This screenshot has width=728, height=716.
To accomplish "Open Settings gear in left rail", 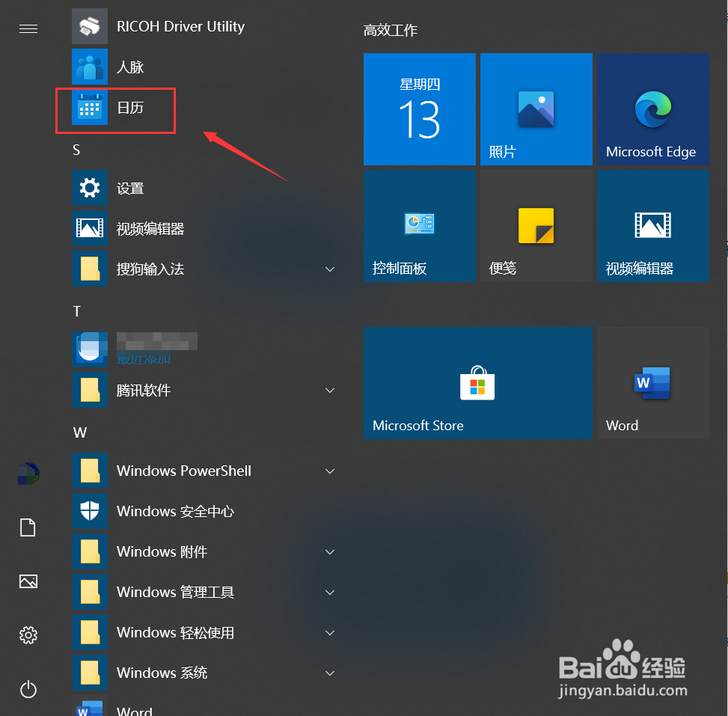I will pos(28,634).
